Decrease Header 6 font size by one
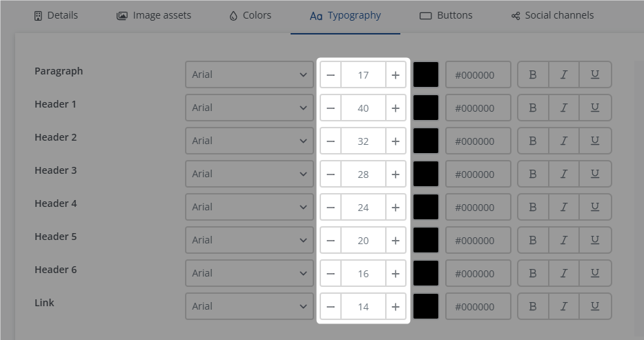This screenshot has height=340, width=644. pyautogui.click(x=331, y=273)
